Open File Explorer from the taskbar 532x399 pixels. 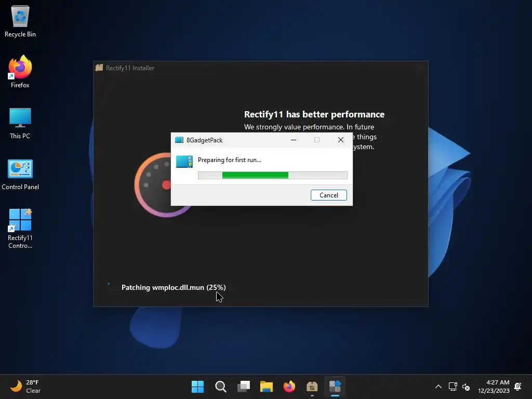[x=267, y=387]
